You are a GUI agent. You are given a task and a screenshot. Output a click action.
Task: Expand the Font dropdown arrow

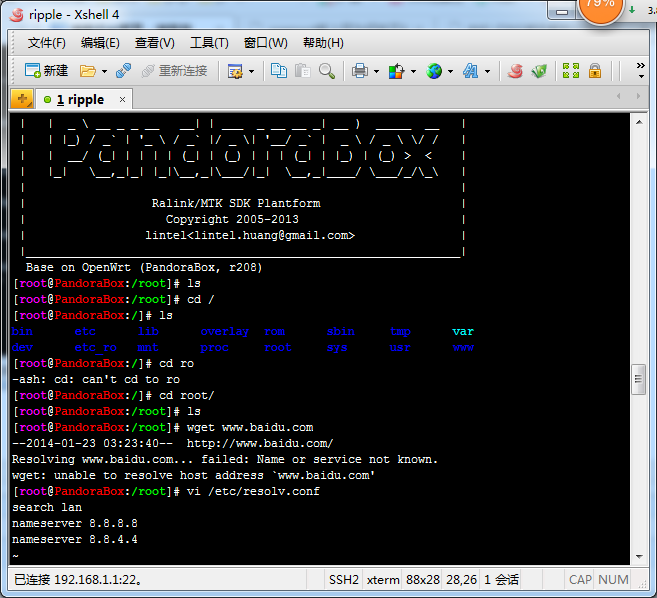coord(487,71)
